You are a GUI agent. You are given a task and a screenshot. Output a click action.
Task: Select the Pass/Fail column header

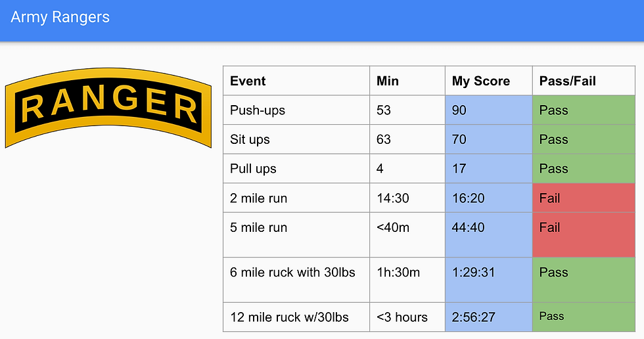pyautogui.click(x=584, y=81)
